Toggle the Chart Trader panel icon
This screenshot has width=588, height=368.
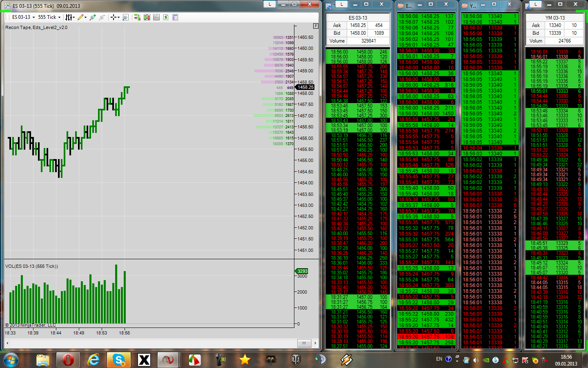(137, 17)
